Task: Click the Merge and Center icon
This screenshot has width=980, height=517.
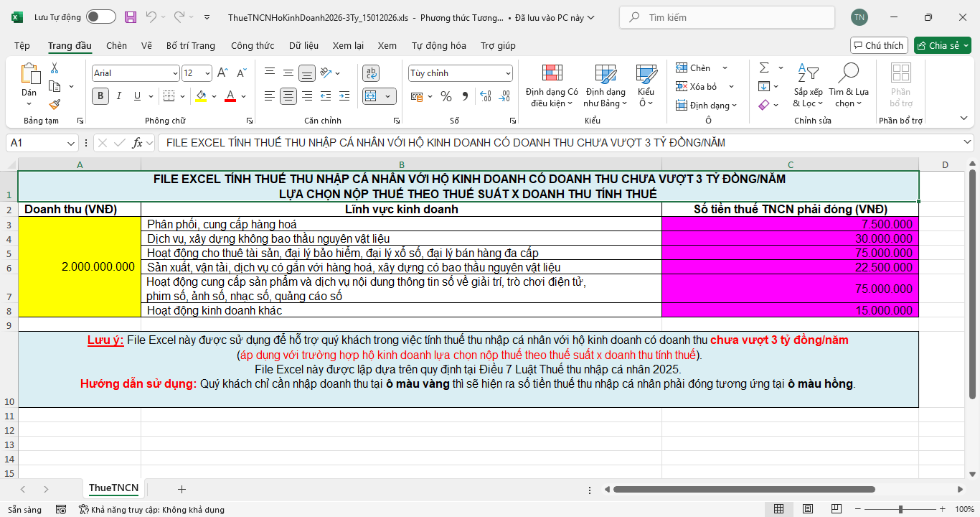Action: click(371, 96)
